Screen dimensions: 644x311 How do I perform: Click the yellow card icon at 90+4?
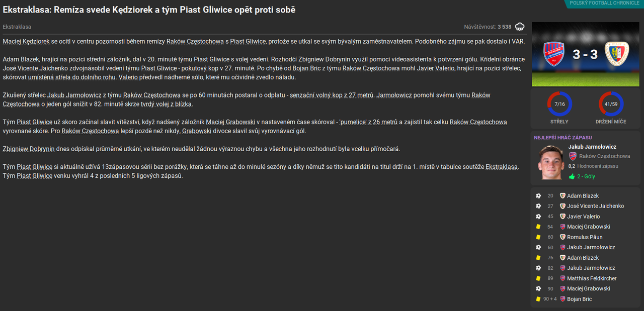click(538, 299)
